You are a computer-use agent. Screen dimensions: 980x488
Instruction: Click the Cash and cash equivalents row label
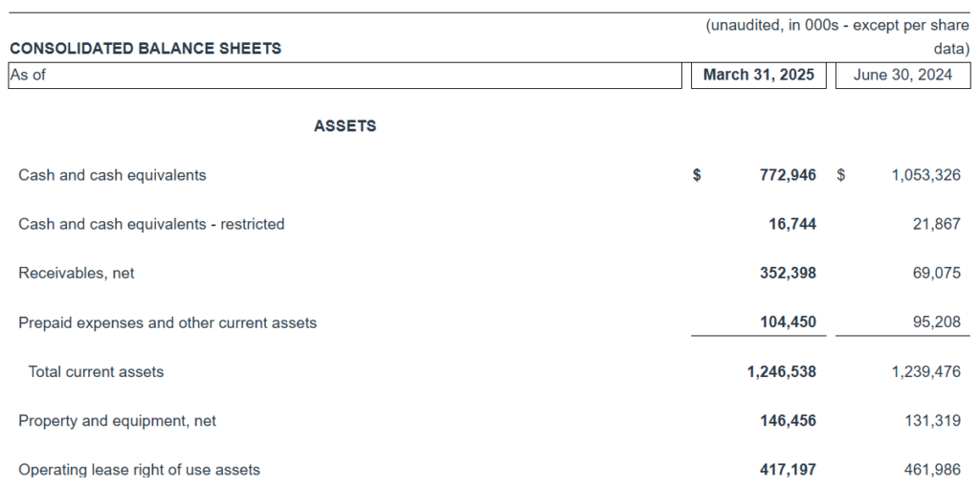(x=112, y=175)
